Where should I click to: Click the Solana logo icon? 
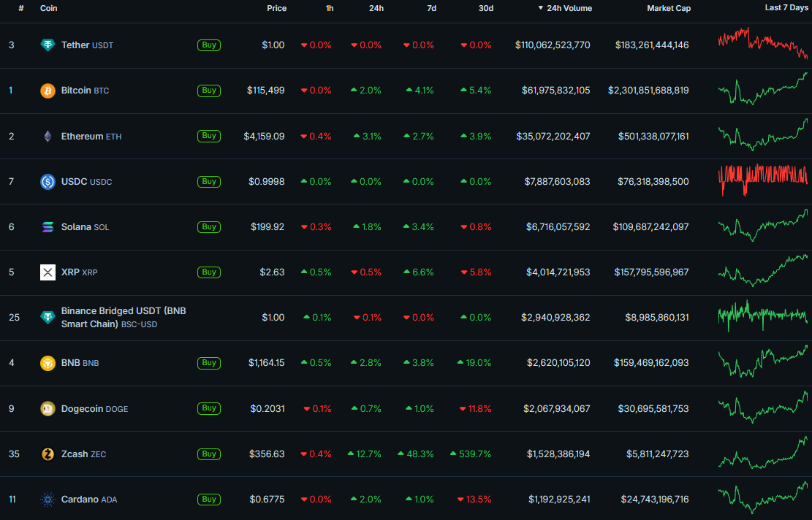(x=48, y=227)
